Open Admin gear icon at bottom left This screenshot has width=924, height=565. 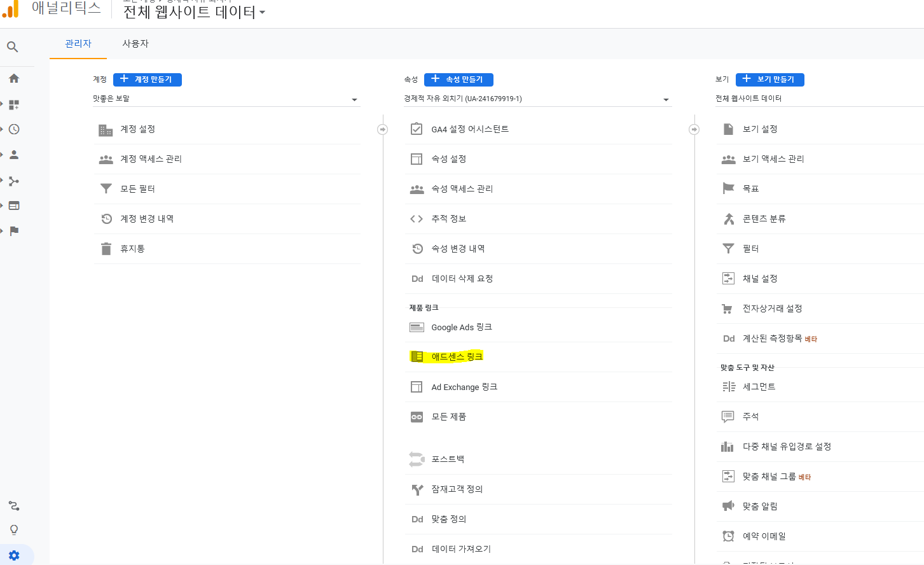[14, 555]
